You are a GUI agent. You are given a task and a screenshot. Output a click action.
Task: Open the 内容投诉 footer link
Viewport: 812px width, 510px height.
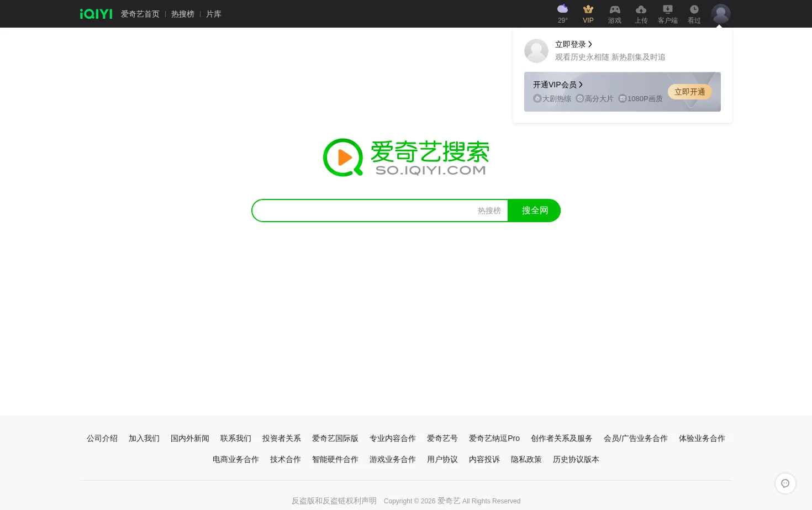click(x=484, y=459)
